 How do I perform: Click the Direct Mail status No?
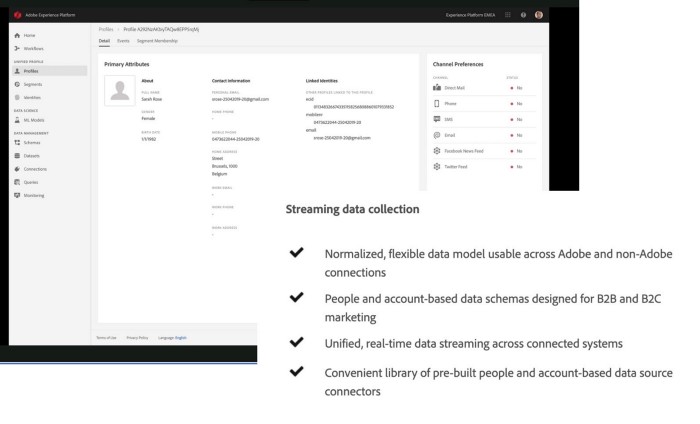point(519,88)
